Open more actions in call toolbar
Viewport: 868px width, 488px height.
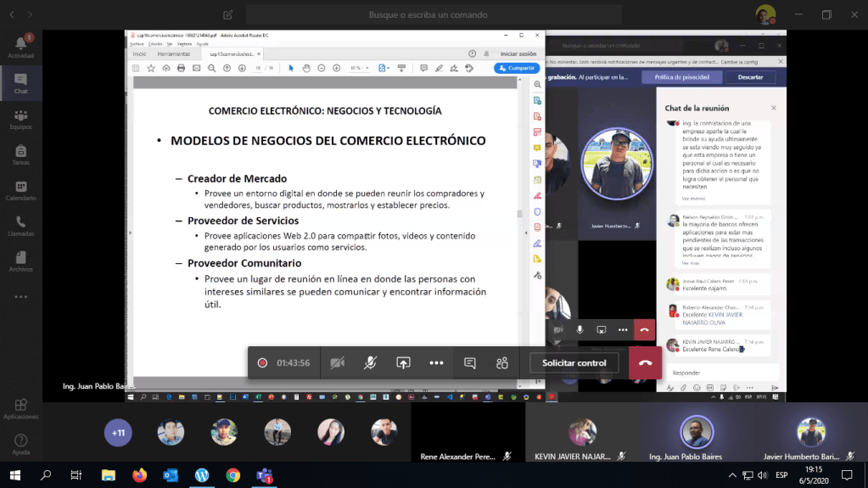(436, 363)
